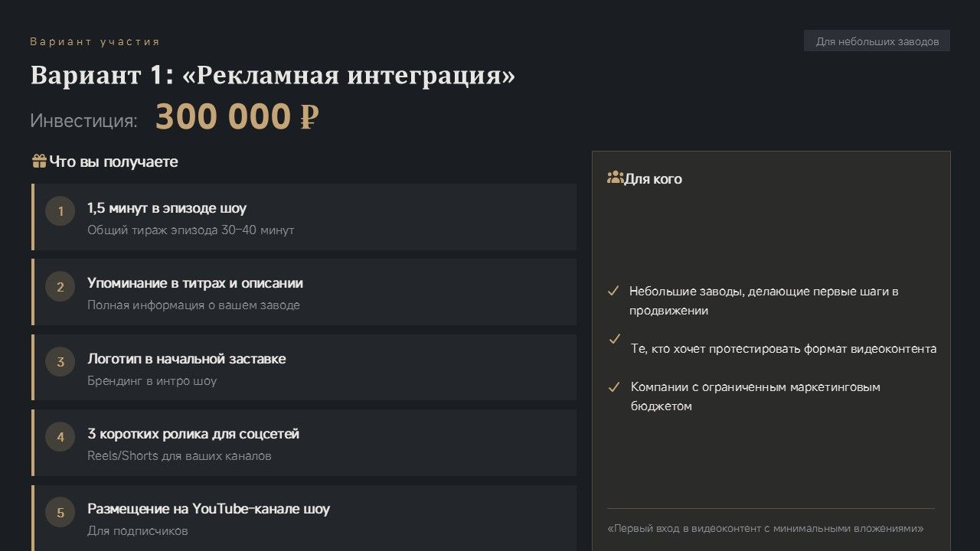
Task: Click the people icon beside Для кого
Action: tap(615, 178)
